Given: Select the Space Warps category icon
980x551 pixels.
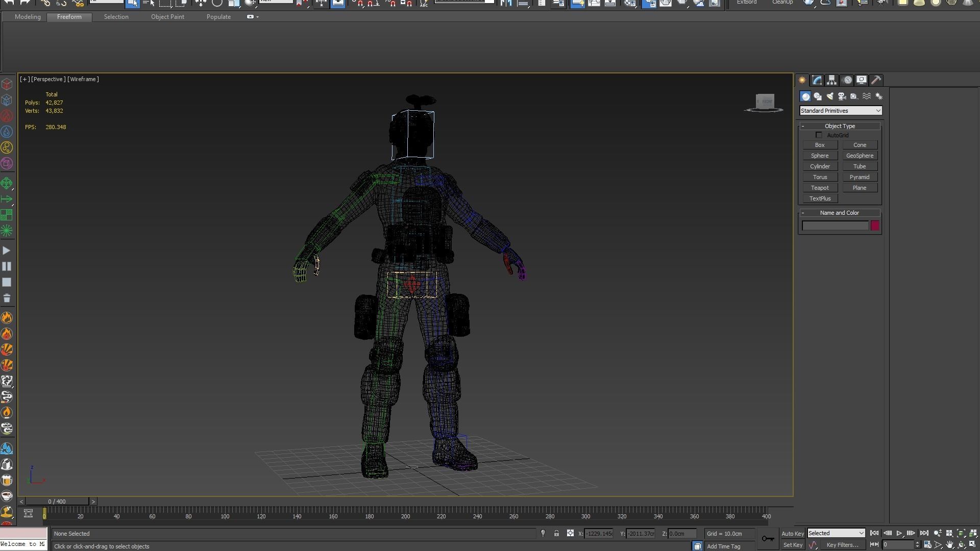Looking at the screenshot, I should (x=867, y=96).
